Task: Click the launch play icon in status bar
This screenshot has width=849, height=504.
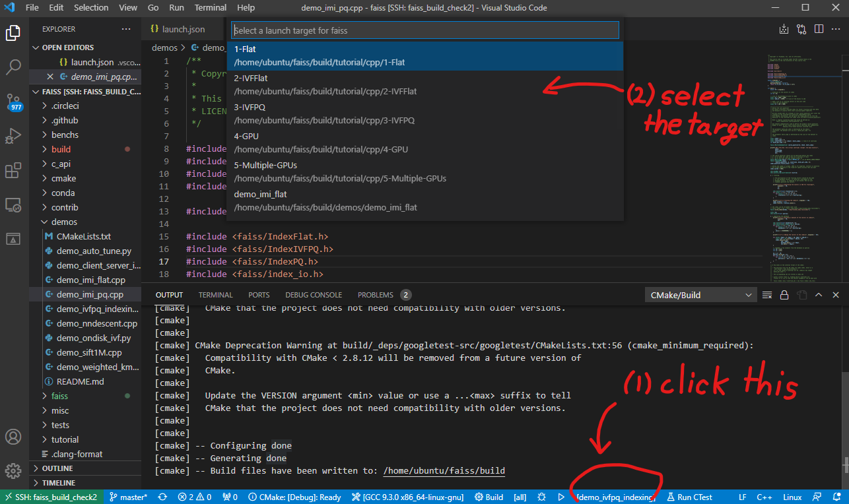Action: click(x=561, y=497)
